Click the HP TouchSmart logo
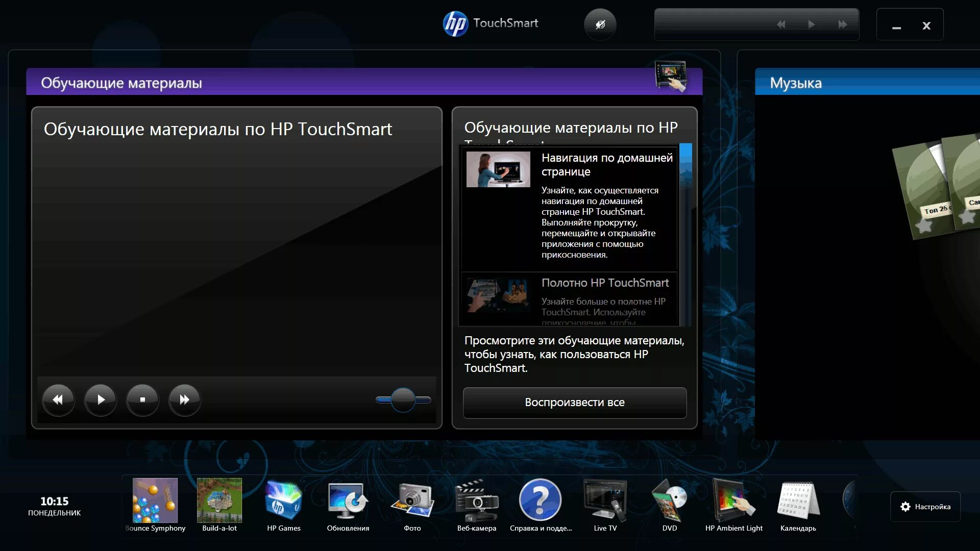Image resolution: width=980 pixels, height=551 pixels. [x=491, y=23]
